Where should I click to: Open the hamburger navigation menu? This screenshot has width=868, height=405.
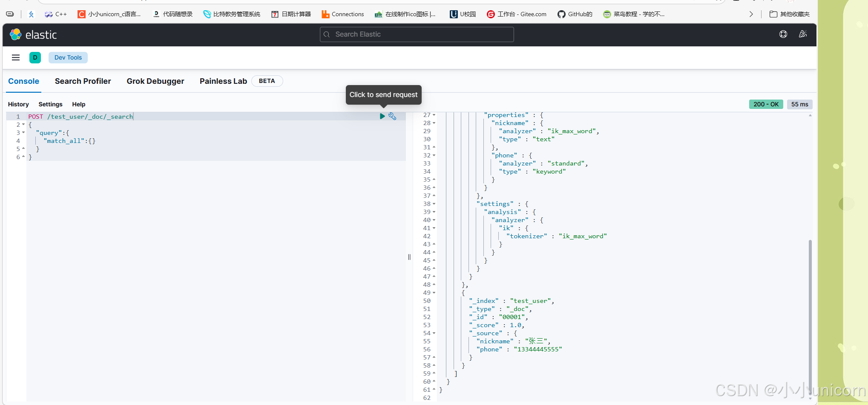(x=16, y=57)
